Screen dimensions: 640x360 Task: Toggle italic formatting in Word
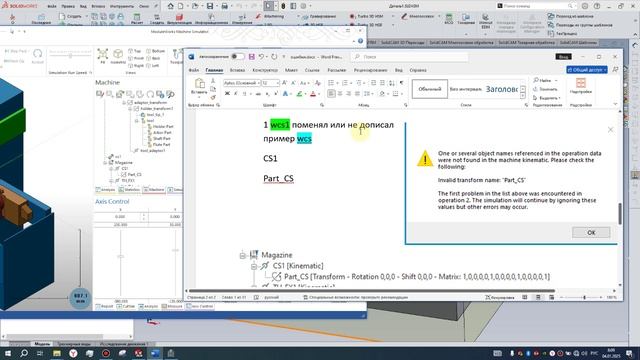[236, 94]
